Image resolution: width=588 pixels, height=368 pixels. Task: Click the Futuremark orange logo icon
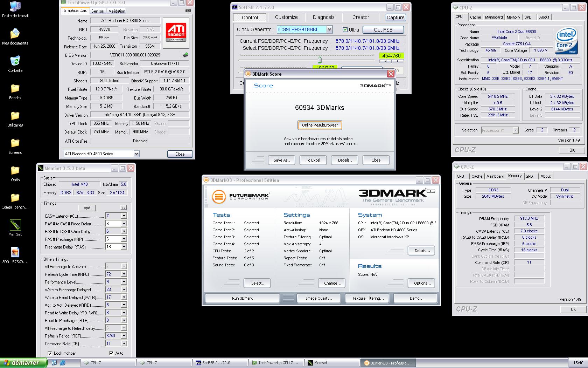[x=219, y=196]
